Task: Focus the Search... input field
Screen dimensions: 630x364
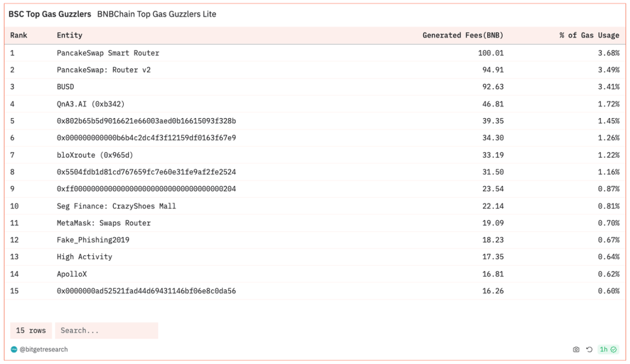Action: click(x=106, y=331)
